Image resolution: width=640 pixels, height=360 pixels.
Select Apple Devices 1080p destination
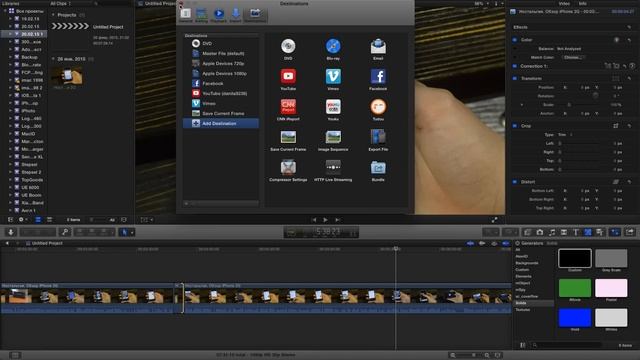[x=221, y=73]
